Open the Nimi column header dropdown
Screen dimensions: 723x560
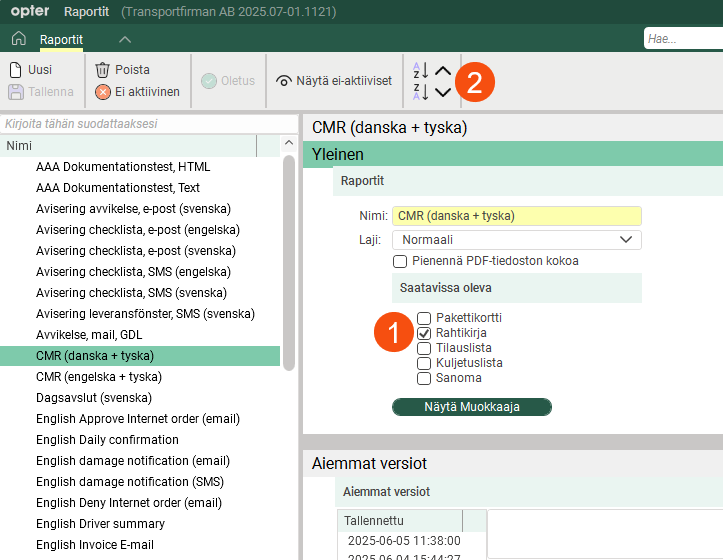(x=268, y=146)
